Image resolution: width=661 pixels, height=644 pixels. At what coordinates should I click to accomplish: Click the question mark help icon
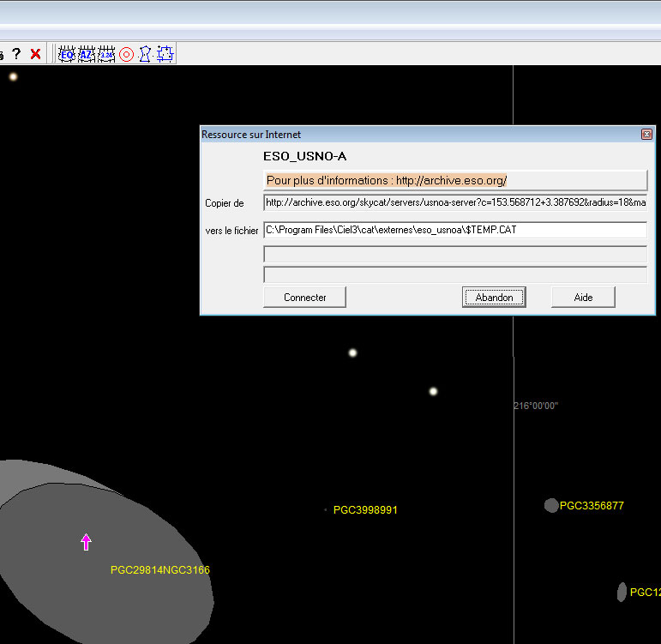point(16,53)
